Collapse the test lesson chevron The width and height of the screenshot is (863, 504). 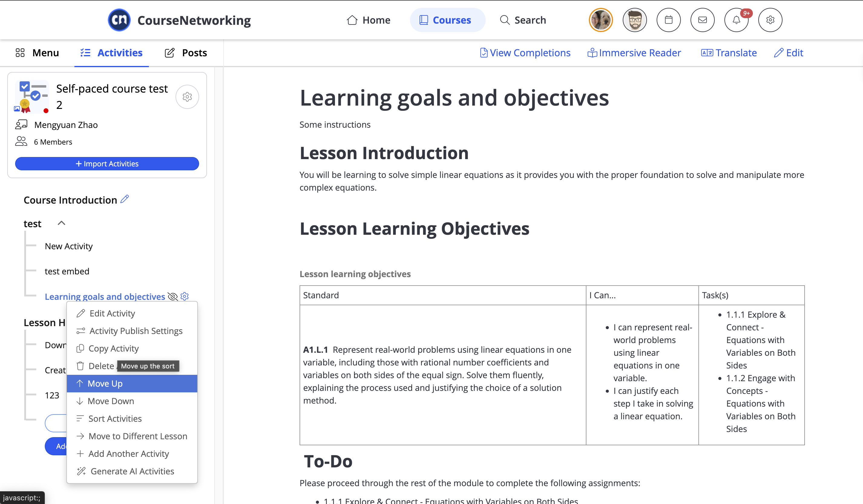[x=61, y=223]
